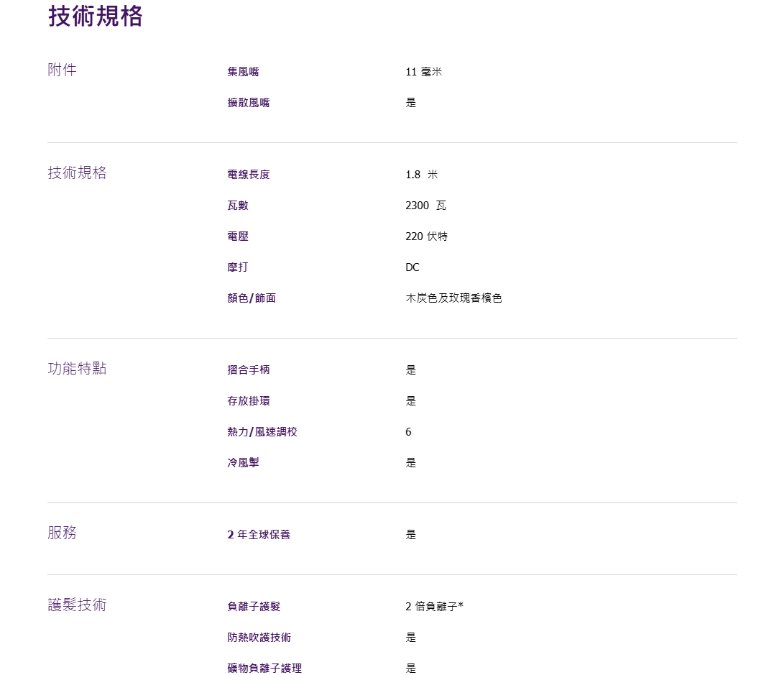Click the 2 年全球保養 service label
The height and width of the screenshot is (675, 784).
pyautogui.click(x=259, y=535)
